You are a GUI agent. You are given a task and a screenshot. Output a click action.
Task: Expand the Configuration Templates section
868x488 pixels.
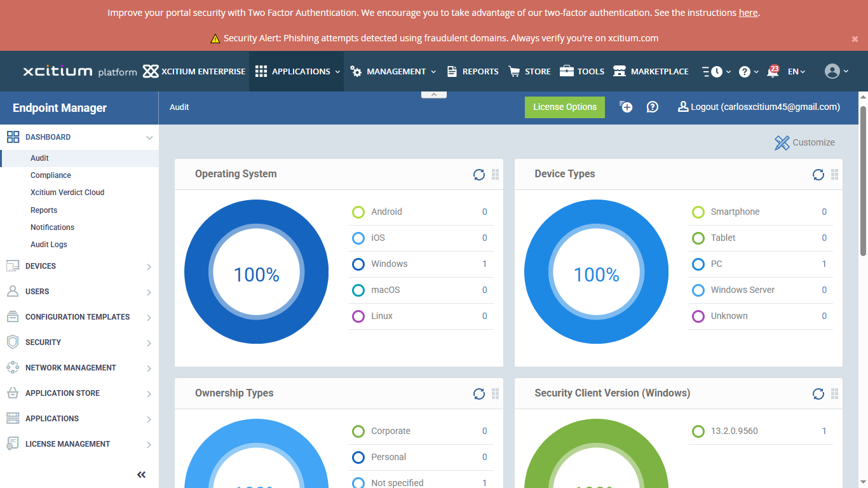coord(149,318)
